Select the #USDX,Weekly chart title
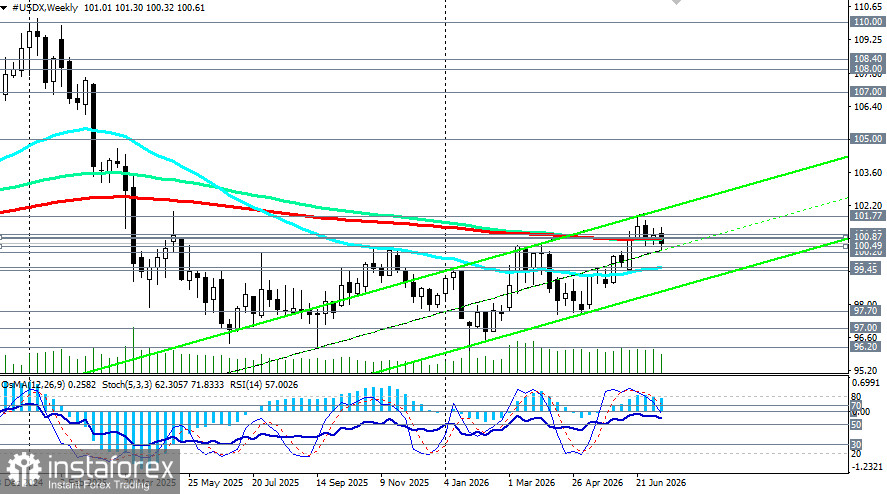This screenshot has width=887, height=494. [45, 8]
